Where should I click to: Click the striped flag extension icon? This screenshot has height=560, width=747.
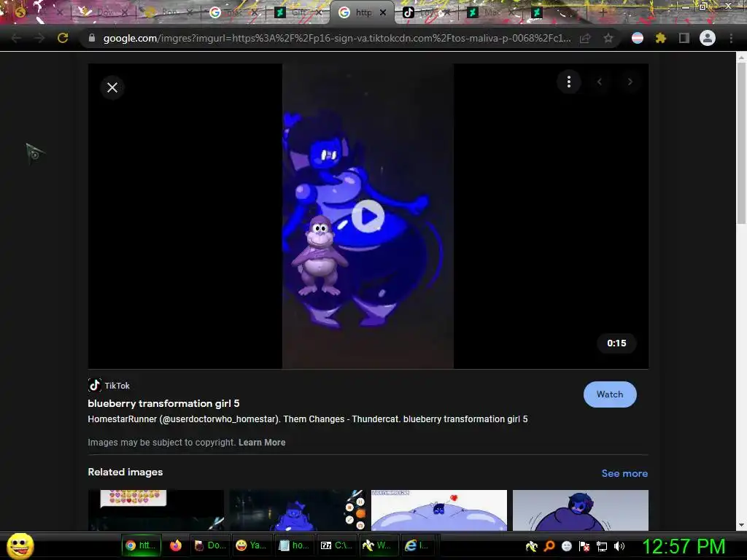(x=638, y=38)
